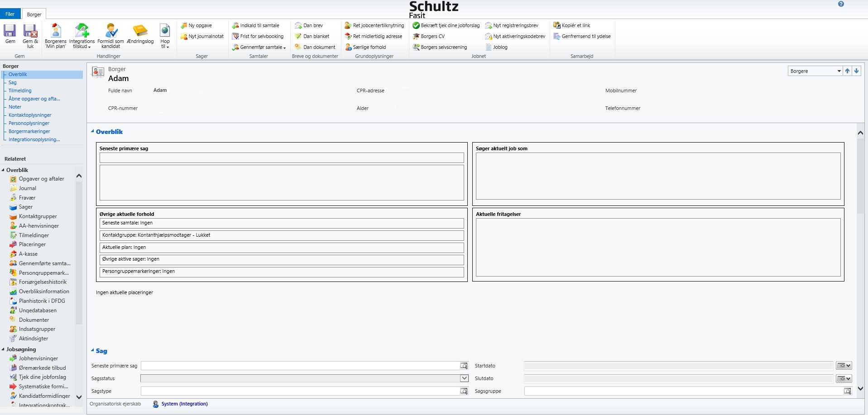Open Gennemfør samtale dropdown
Screen dimensions: 868x415
259,47
